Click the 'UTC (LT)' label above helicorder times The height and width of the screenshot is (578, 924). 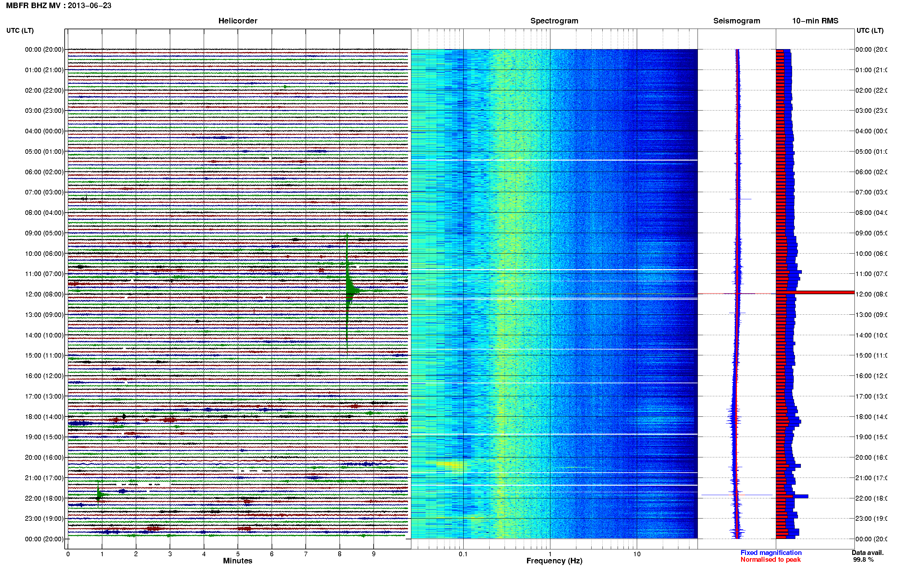[20, 30]
